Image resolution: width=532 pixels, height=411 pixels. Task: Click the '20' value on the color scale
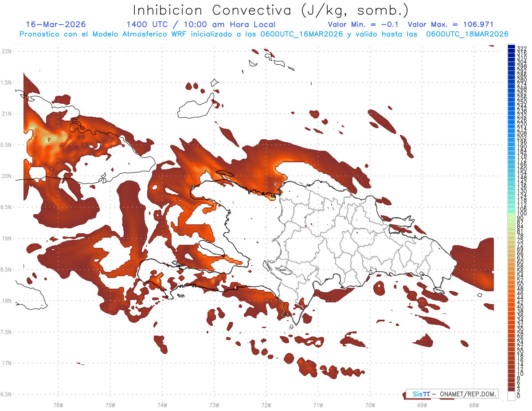pyautogui.click(x=520, y=352)
